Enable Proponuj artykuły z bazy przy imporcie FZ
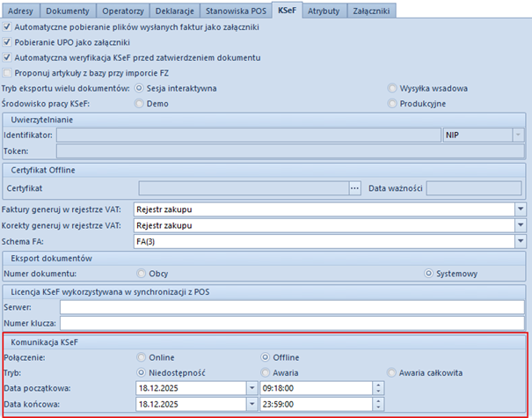The width and height of the screenshot is (532, 418). tap(8, 72)
